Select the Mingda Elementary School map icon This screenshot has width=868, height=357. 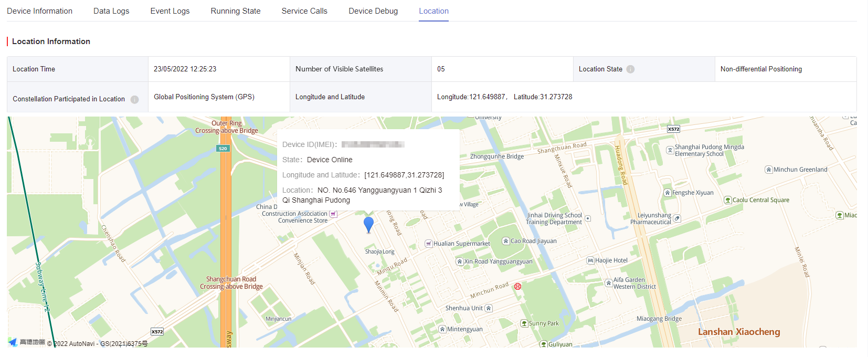click(x=670, y=150)
